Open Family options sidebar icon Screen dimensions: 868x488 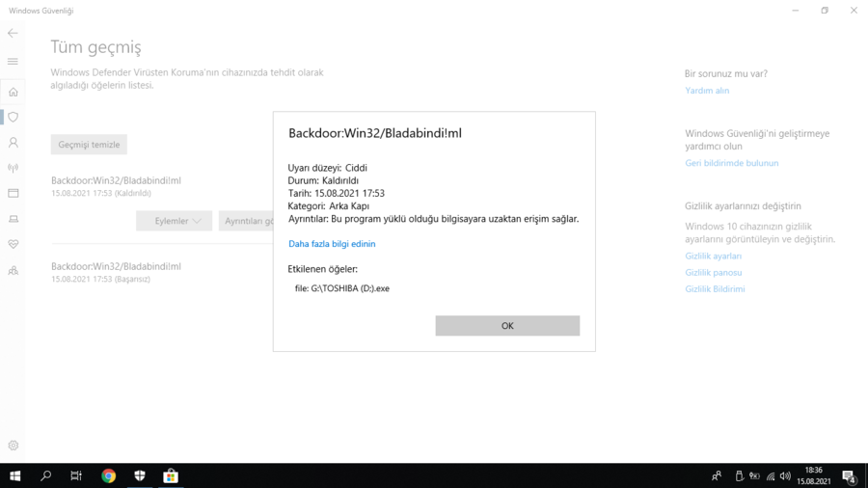click(x=14, y=271)
